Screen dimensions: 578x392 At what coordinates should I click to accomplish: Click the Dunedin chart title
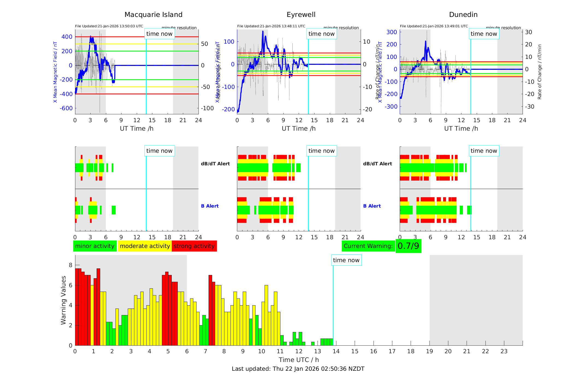(463, 15)
